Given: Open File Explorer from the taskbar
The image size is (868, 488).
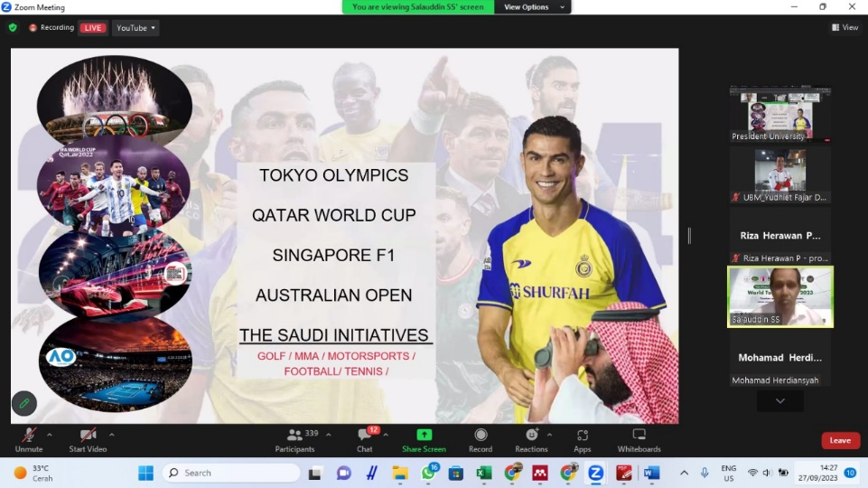Looking at the screenshot, I should coord(400,473).
